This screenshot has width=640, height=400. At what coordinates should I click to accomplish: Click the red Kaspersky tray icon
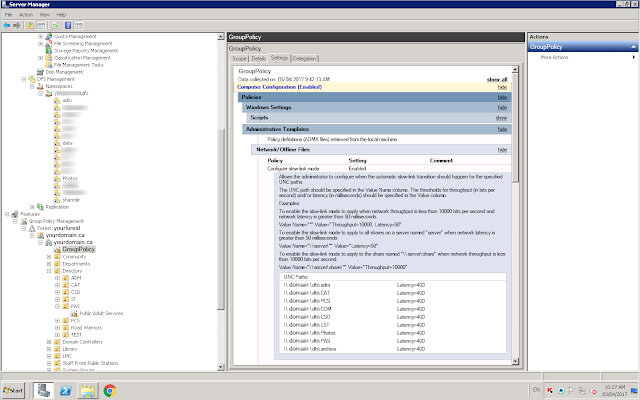(x=550, y=391)
